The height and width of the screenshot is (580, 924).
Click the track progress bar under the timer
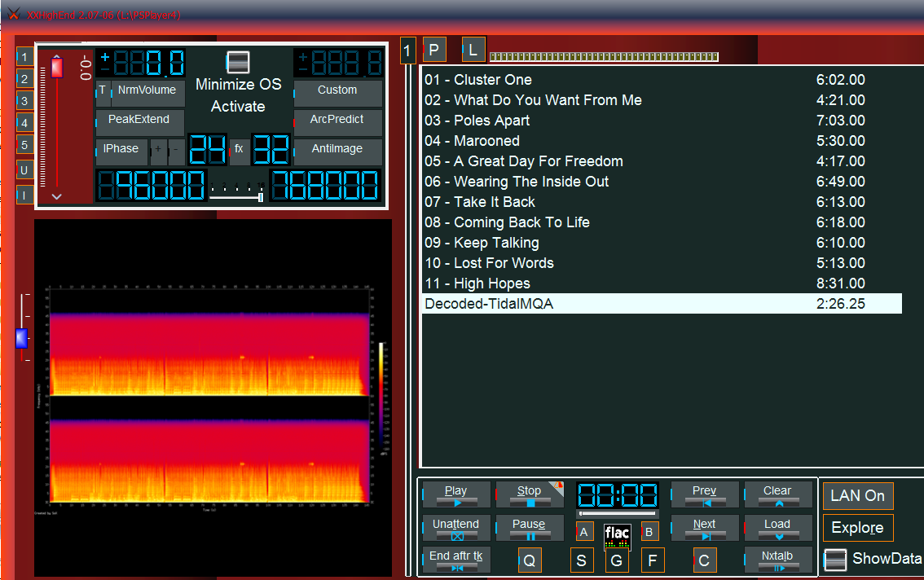coord(617,513)
